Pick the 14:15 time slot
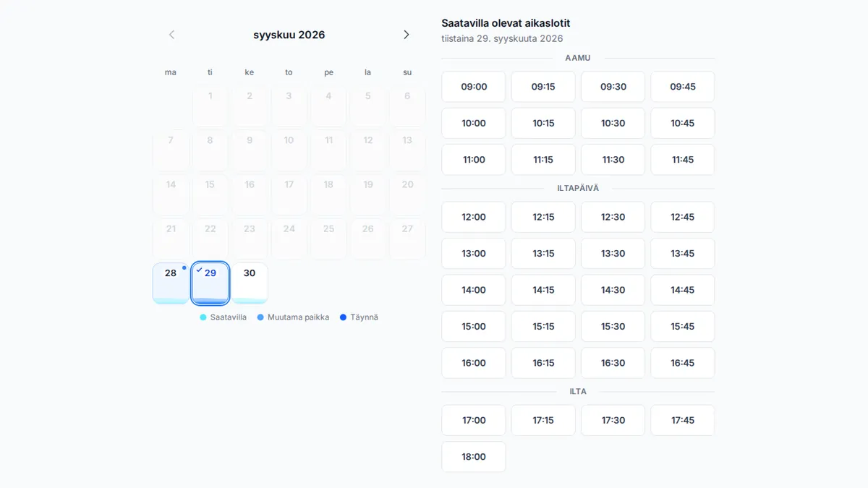Viewport: 868px width, 488px height. (543, 290)
